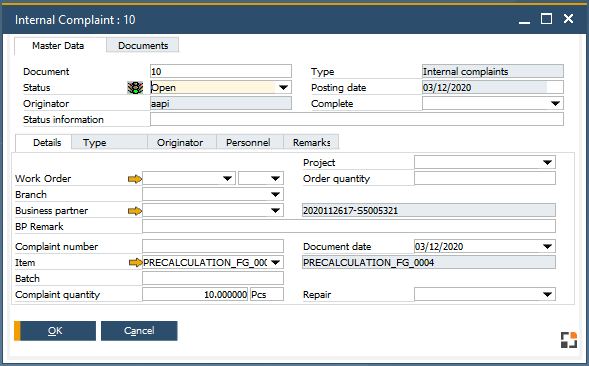Click the Posting date field
The width and height of the screenshot is (589, 366).
point(493,88)
